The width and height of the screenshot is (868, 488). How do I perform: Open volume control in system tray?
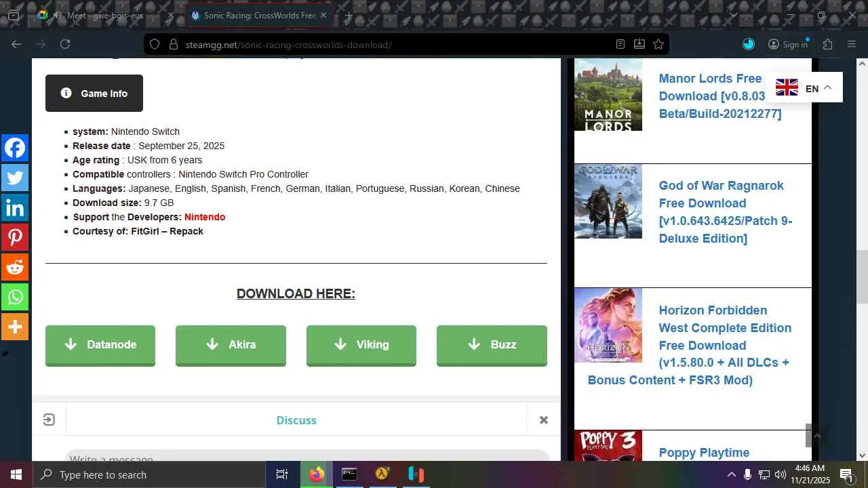tap(781, 474)
